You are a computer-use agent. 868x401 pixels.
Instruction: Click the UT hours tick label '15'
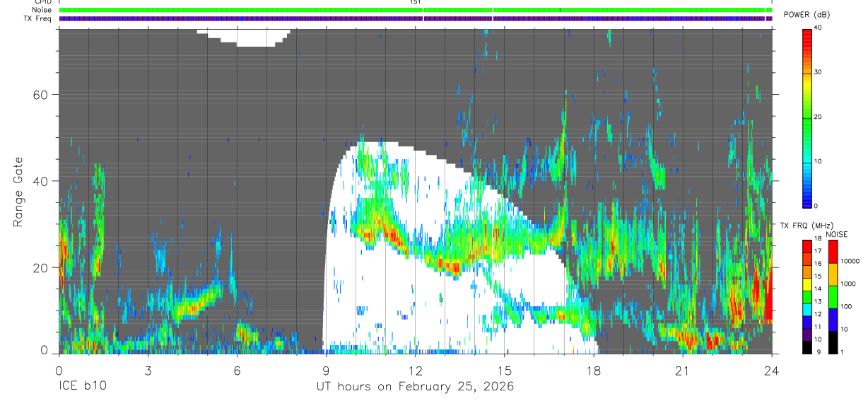coord(504,370)
